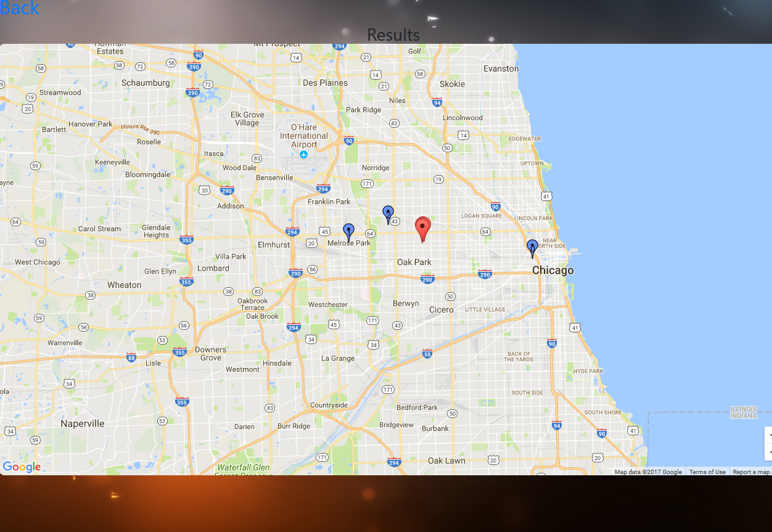Click the Cicero label
The image size is (772, 532).
(441, 309)
